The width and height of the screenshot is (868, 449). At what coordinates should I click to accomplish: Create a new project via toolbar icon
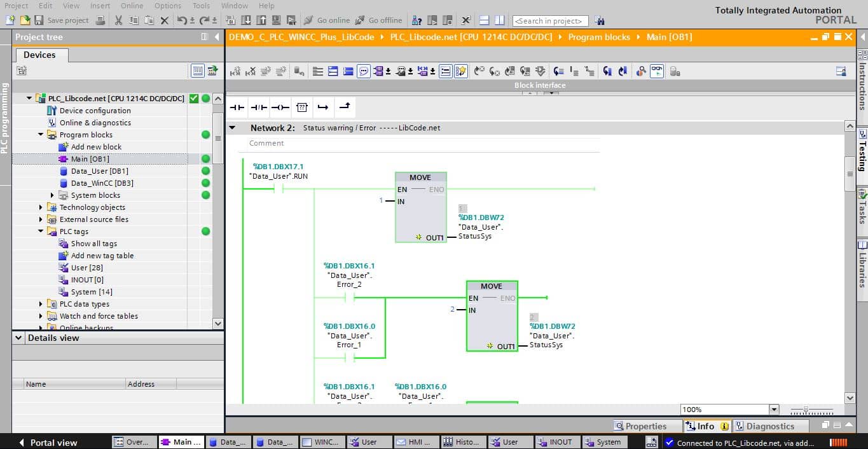pyautogui.click(x=10, y=20)
